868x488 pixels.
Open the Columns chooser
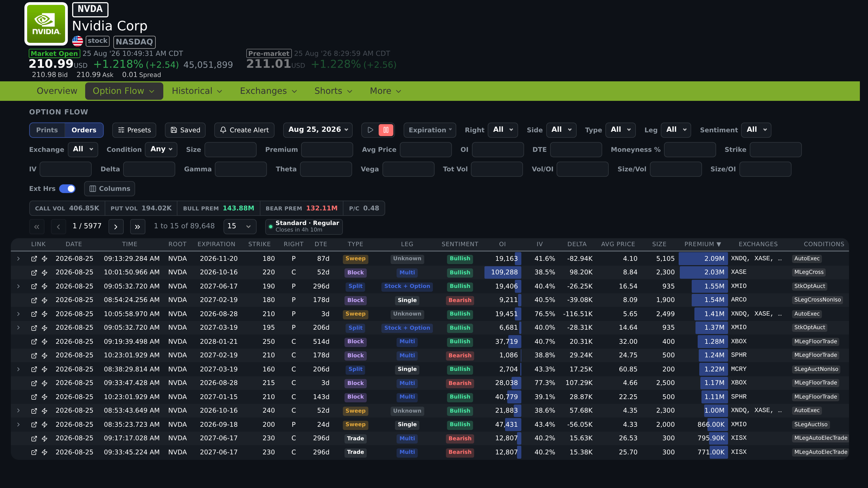110,189
